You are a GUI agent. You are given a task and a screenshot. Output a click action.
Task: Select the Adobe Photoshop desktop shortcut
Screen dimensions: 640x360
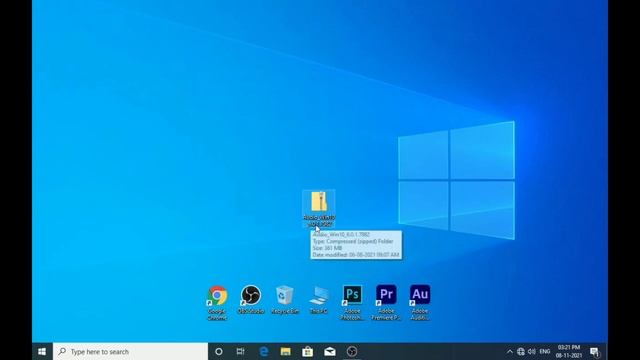point(352,302)
